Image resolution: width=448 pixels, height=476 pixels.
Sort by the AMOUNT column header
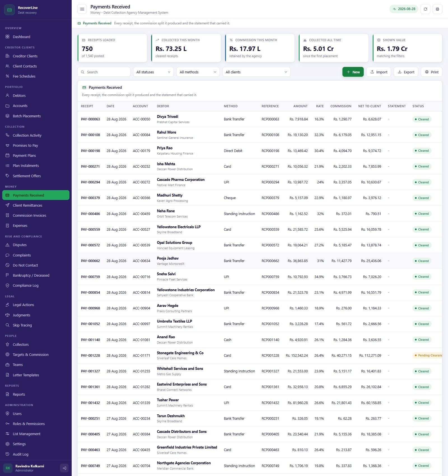coord(300,106)
